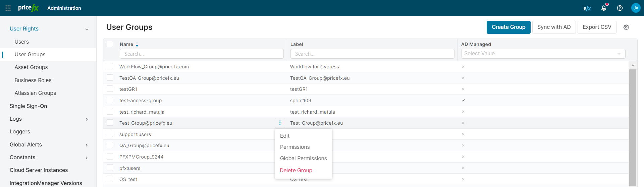
Task: Open the app launcher grid icon
Action: 8,8
